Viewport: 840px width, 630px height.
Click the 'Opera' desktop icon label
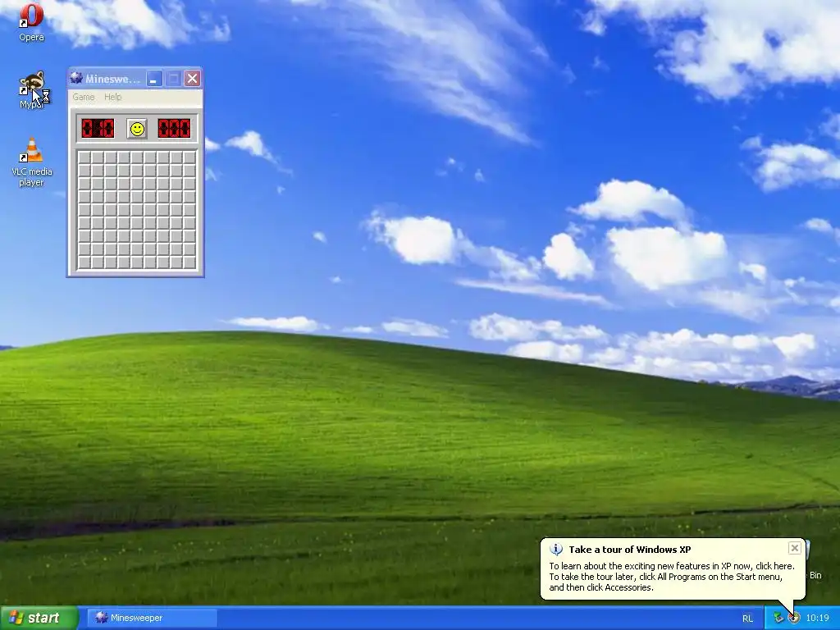coord(32,38)
